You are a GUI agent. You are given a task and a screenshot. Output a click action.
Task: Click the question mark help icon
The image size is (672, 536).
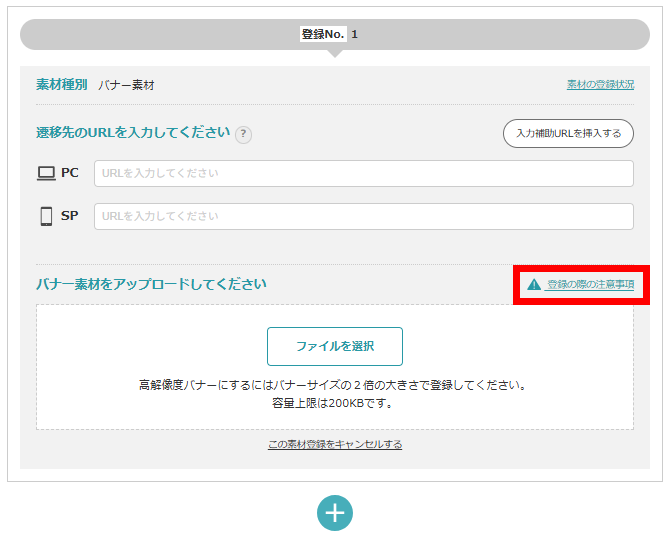[x=243, y=134]
